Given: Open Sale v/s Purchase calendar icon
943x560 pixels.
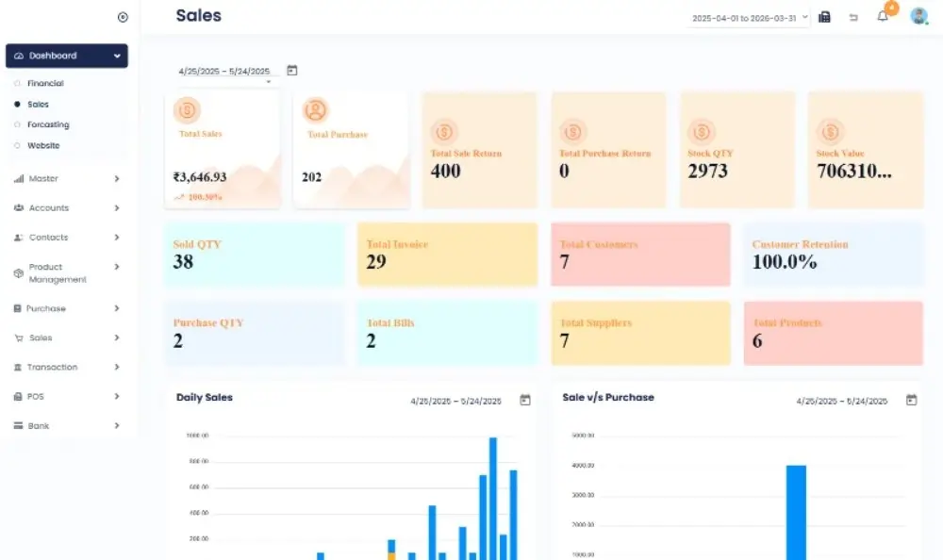Looking at the screenshot, I should coord(911,400).
